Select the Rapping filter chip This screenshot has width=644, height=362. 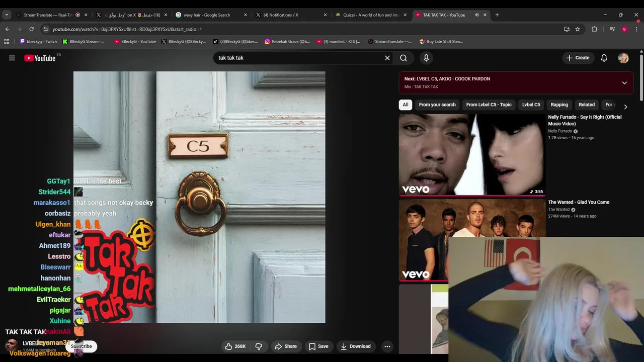[559, 105]
